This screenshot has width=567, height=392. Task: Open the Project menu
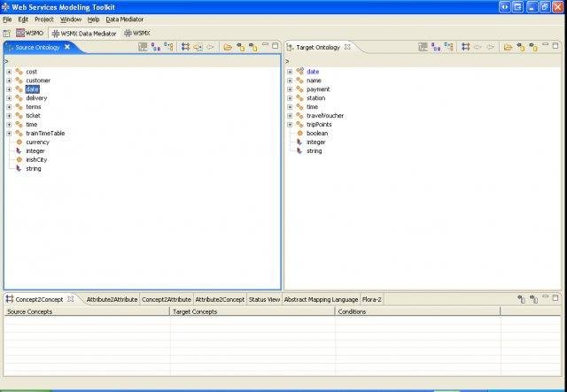[44, 19]
